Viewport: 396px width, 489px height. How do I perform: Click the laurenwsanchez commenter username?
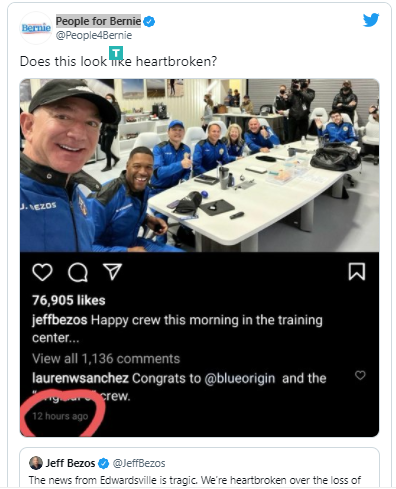point(80,378)
